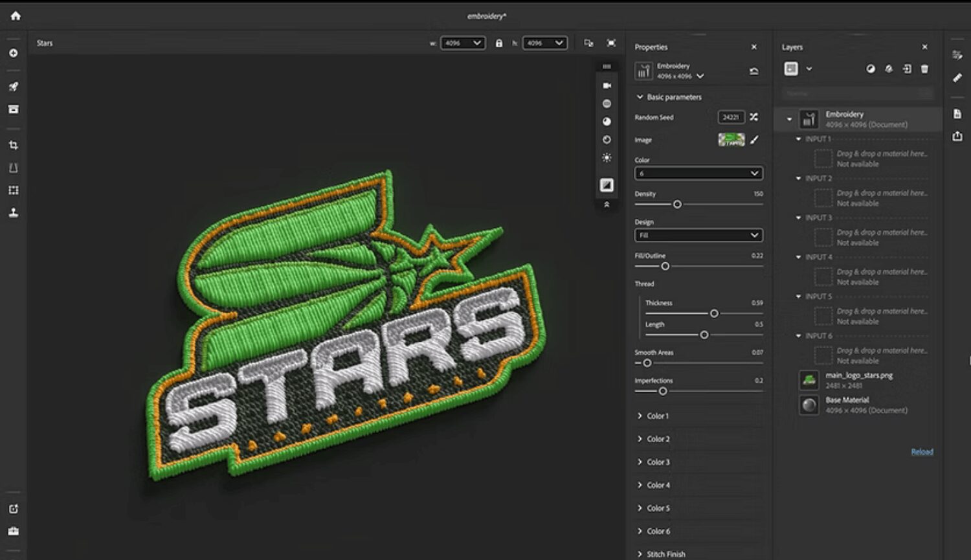Select the Crop tool in left sidebar
Image resolution: width=971 pixels, height=560 pixels.
(14, 146)
